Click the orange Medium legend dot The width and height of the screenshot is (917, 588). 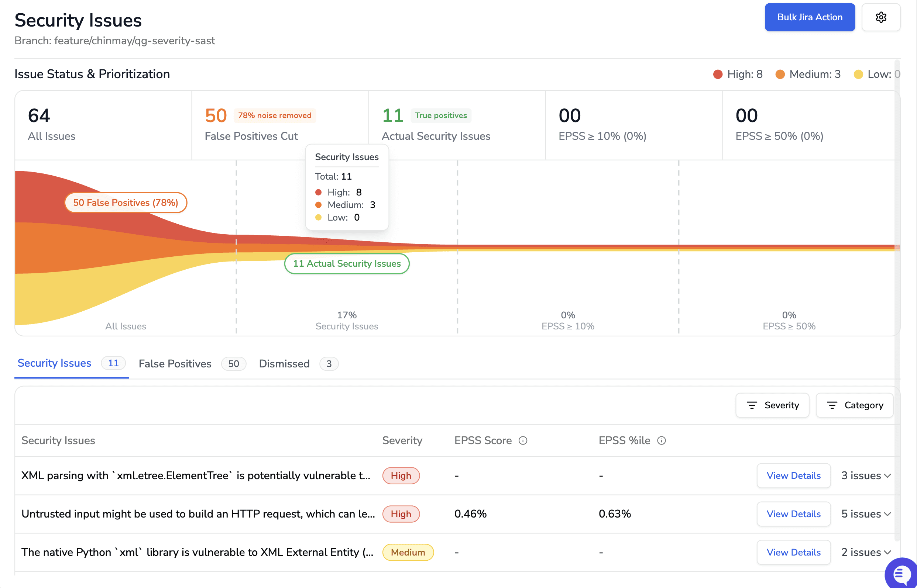pos(780,74)
